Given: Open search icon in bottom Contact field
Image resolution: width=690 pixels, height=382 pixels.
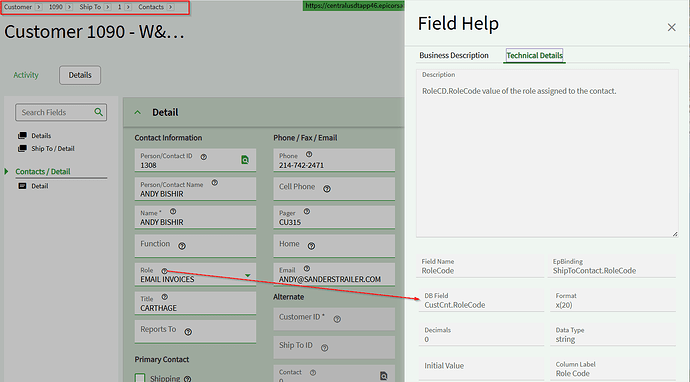Looking at the screenshot, I should [383, 376].
